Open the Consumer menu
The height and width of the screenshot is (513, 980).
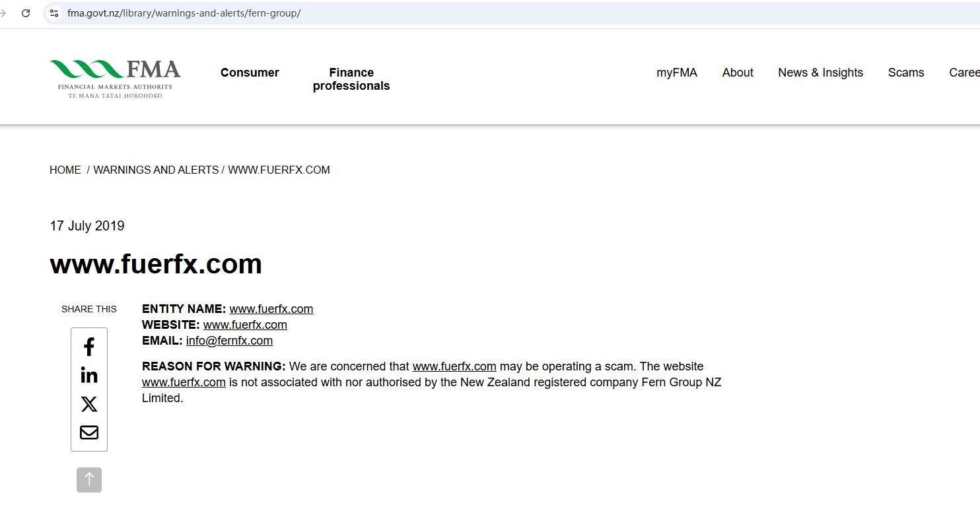(x=250, y=73)
